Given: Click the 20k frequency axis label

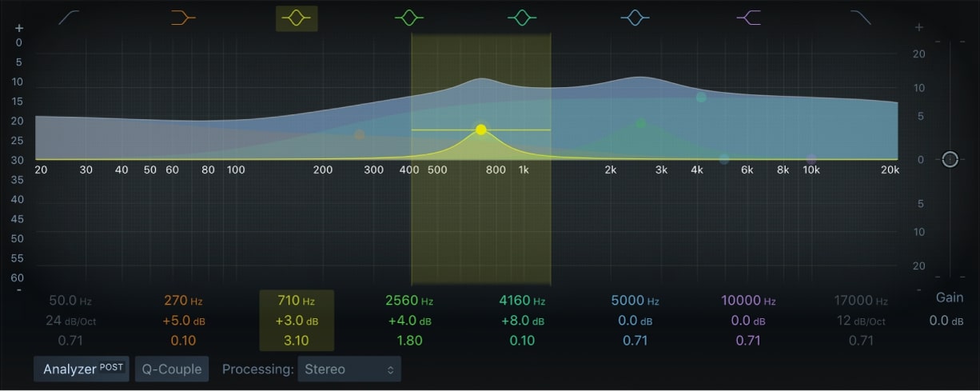Looking at the screenshot, I should (890, 170).
